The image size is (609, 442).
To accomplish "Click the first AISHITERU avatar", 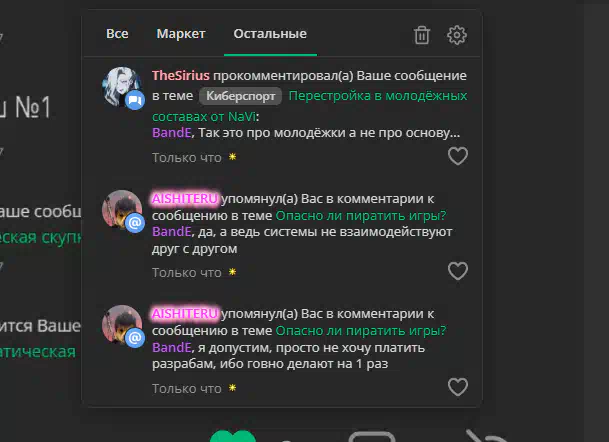I will tap(122, 210).
